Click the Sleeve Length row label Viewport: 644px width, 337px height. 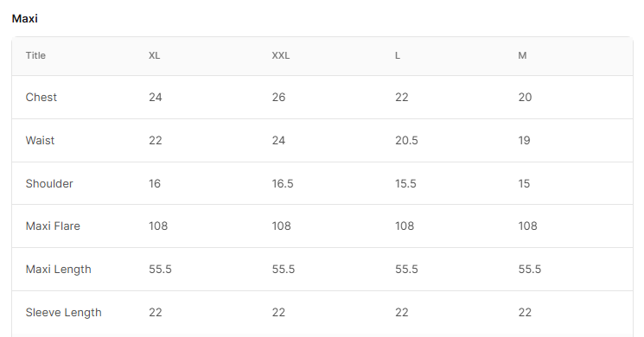[x=64, y=312]
